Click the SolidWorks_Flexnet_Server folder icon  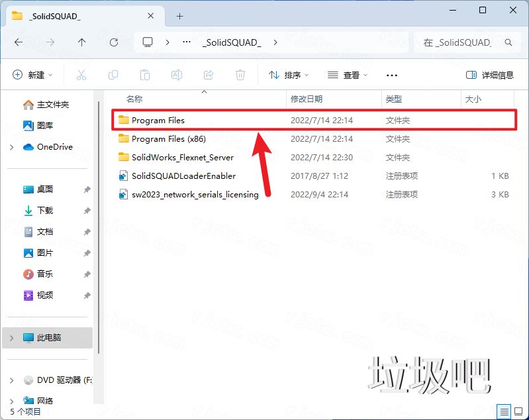pos(124,157)
